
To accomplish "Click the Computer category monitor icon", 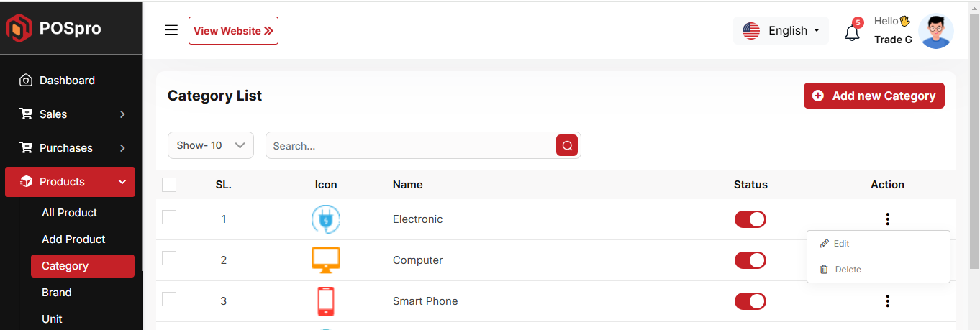I will pos(326,260).
